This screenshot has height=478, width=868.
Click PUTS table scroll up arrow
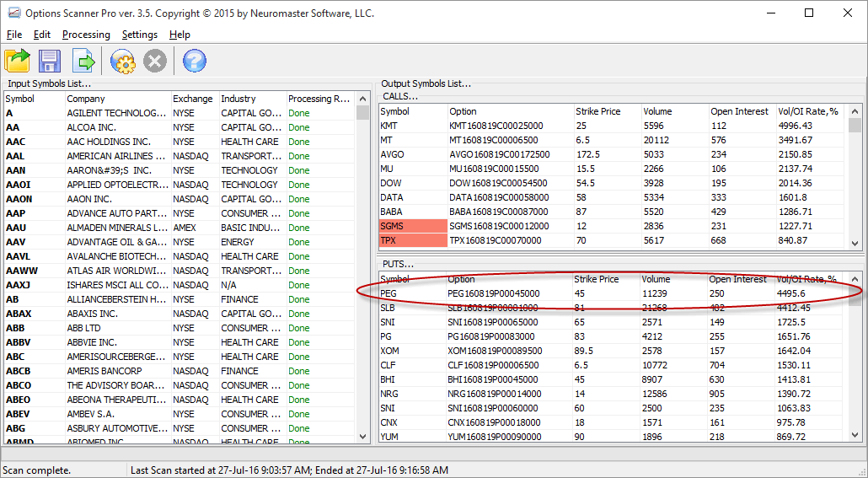pos(855,279)
